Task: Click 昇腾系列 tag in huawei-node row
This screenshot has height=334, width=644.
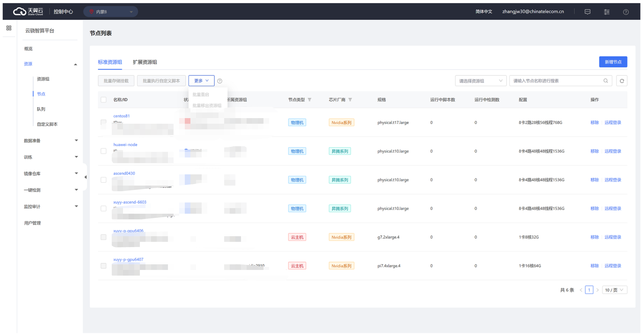Action: (340, 151)
